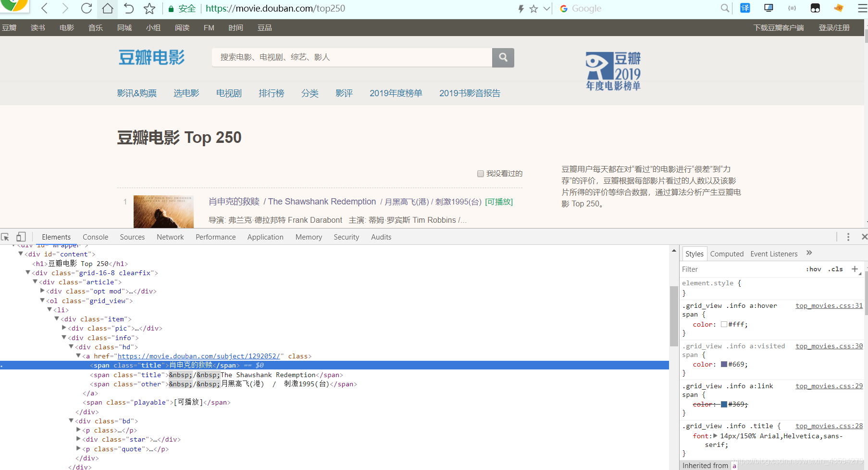Collapse div class="hd" node
This screenshot has height=470, width=868.
71,346
